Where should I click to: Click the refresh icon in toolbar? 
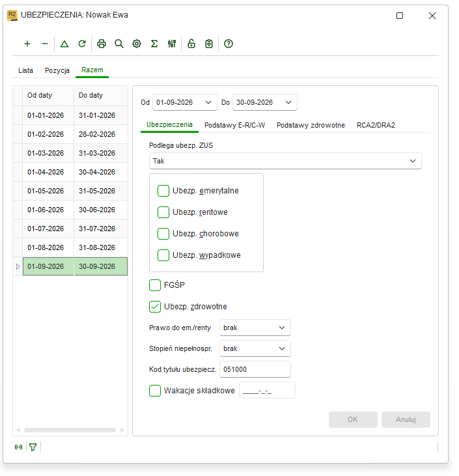coord(82,44)
